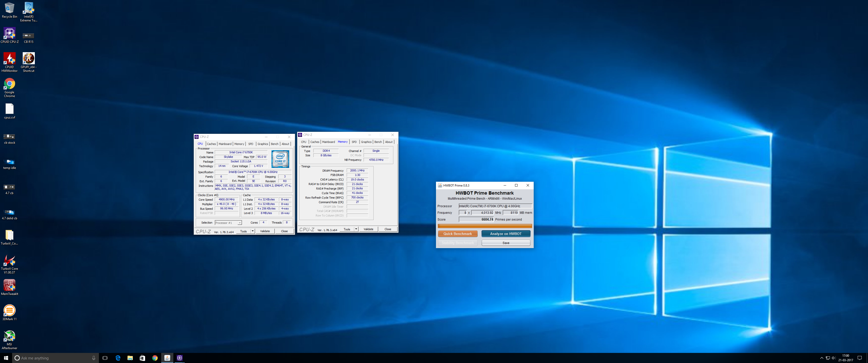Launch Google Chrome from desktop
Viewport: 868px width, 363px height.
click(x=9, y=87)
